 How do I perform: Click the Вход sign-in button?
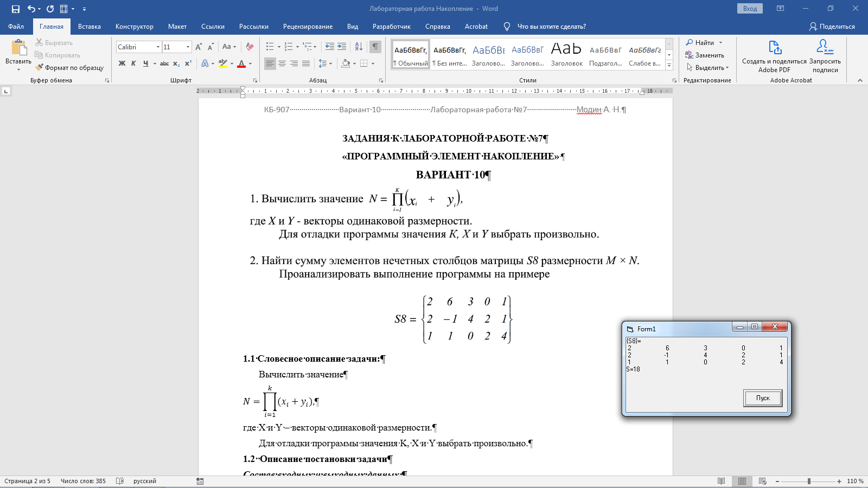[750, 9]
